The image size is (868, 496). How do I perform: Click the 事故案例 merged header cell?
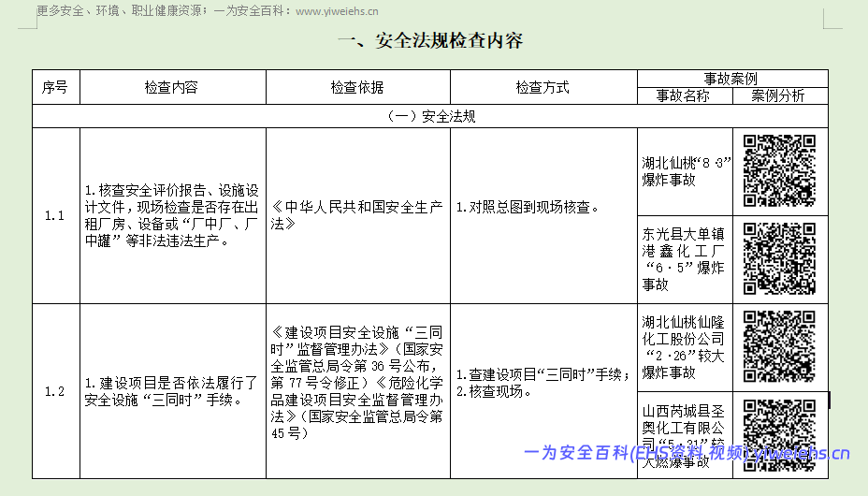tap(731, 79)
